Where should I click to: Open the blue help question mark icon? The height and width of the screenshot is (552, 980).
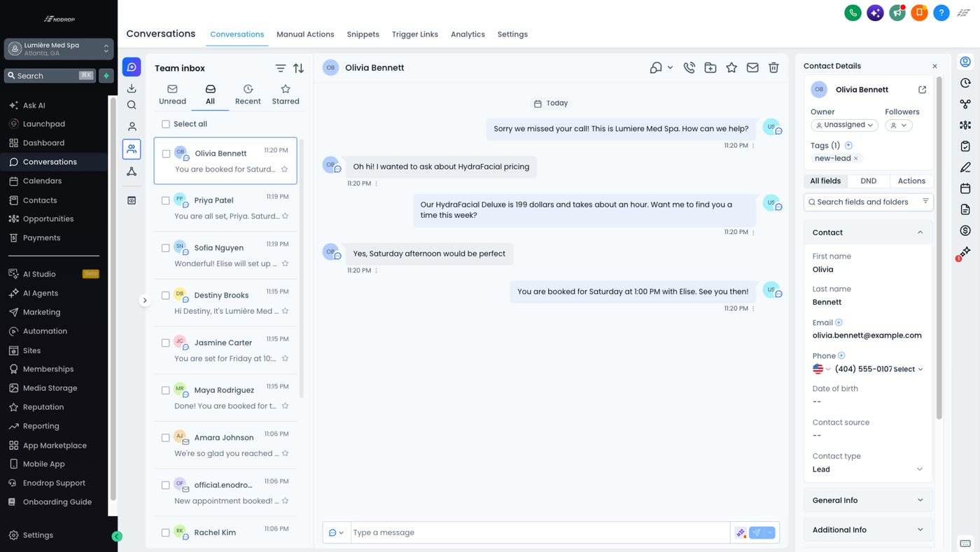click(941, 13)
